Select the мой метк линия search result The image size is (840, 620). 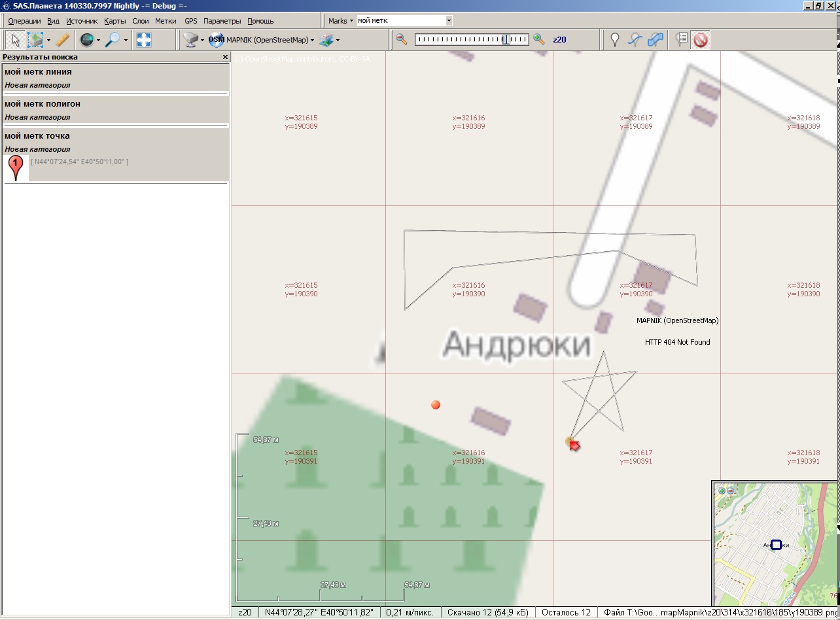tap(38, 72)
